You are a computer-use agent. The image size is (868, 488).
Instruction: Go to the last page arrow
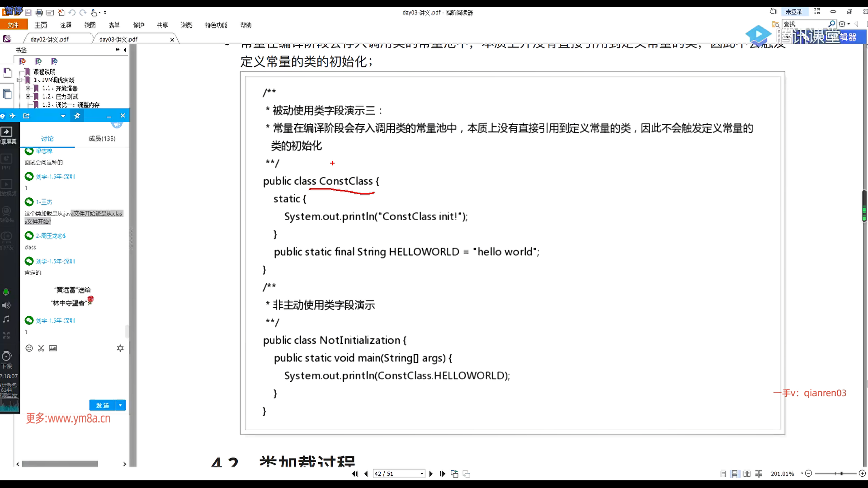click(x=442, y=474)
